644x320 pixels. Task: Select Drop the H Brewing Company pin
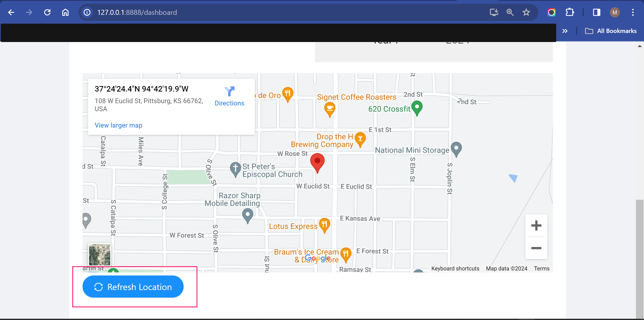tap(360, 140)
